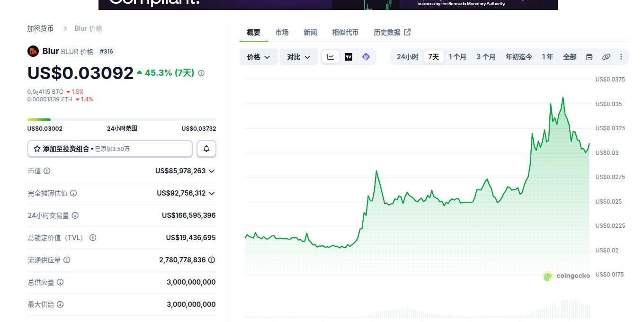Click the price chart peak near US$0.035

click(x=563, y=98)
